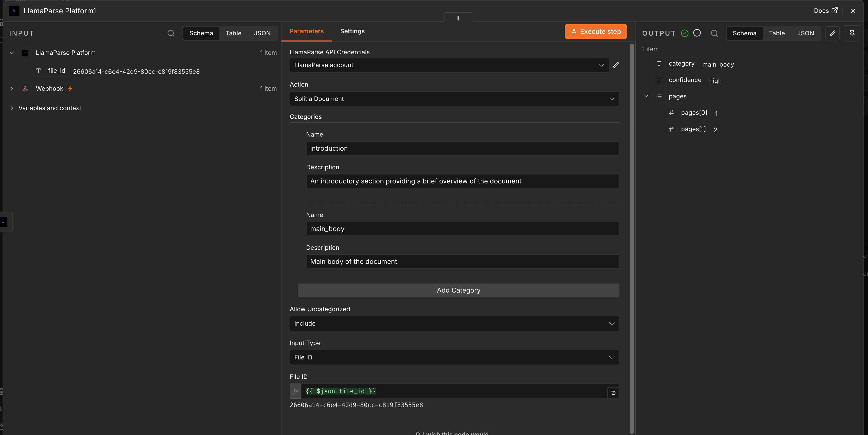Image resolution: width=868 pixels, height=435 pixels.
Task: Click the Add Category button
Action: point(459,290)
